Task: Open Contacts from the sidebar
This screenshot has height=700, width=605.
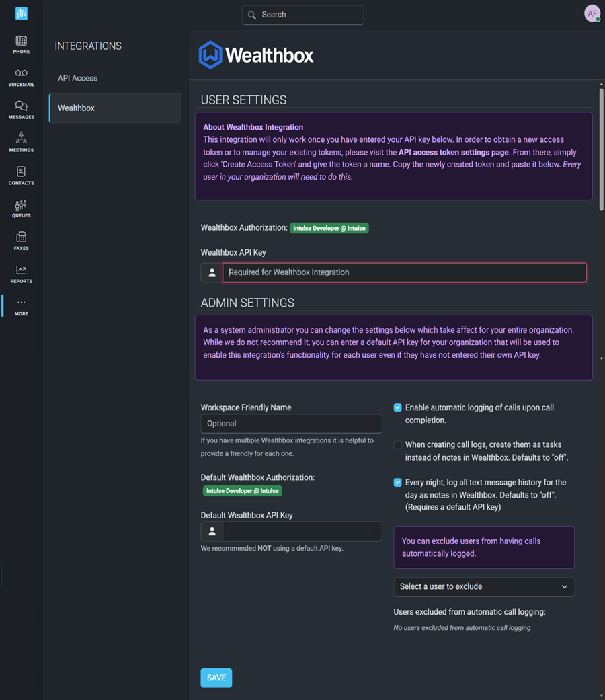Action: tap(22, 176)
